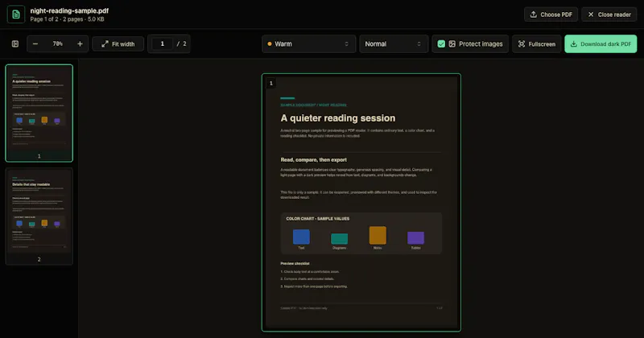This screenshot has width=644, height=338.
Task: Click the file name night-reading-sample.pdf
Action: pos(69,10)
